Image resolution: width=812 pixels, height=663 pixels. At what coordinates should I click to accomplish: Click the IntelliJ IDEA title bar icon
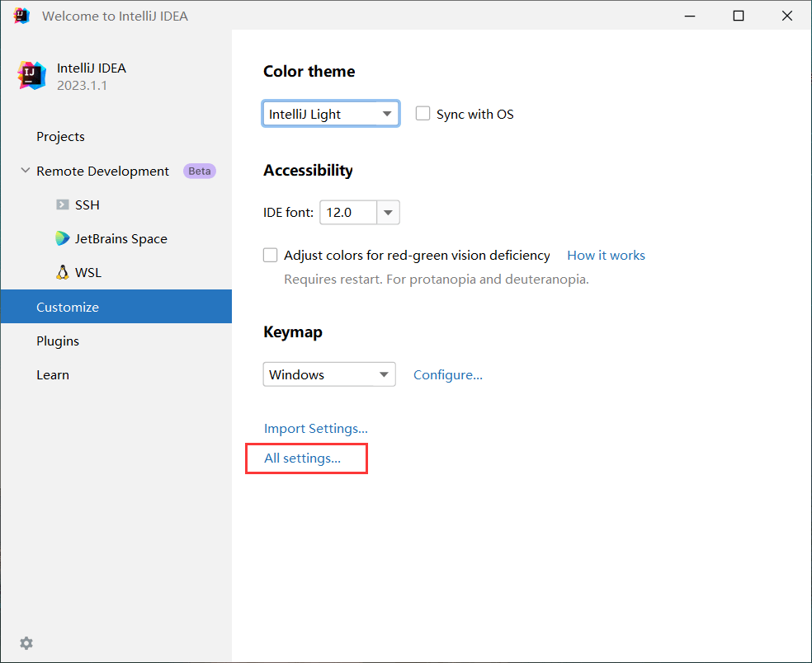coord(20,15)
